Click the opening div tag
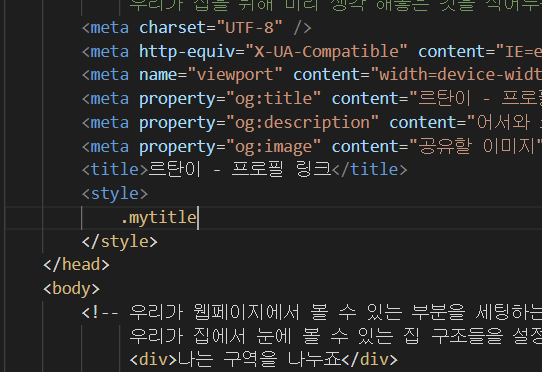The width and height of the screenshot is (542, 372). click(x=153, y=360)
